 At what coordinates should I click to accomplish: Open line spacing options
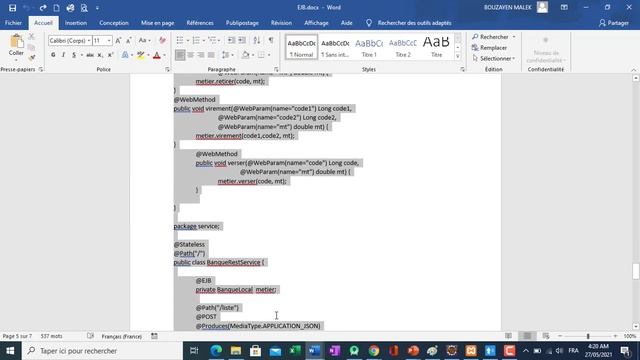pos(227,55)
